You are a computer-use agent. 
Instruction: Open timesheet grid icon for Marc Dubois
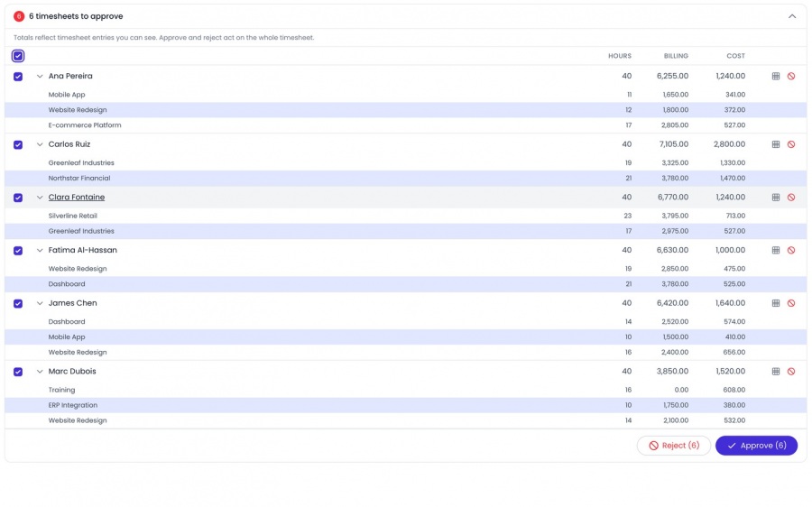click(776, 372)
